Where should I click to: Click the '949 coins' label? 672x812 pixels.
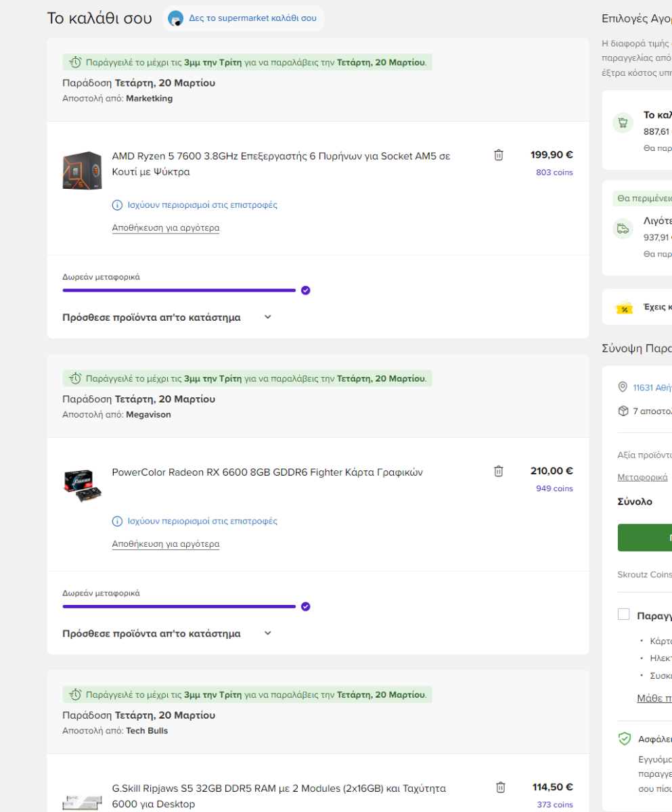[554, 489]
